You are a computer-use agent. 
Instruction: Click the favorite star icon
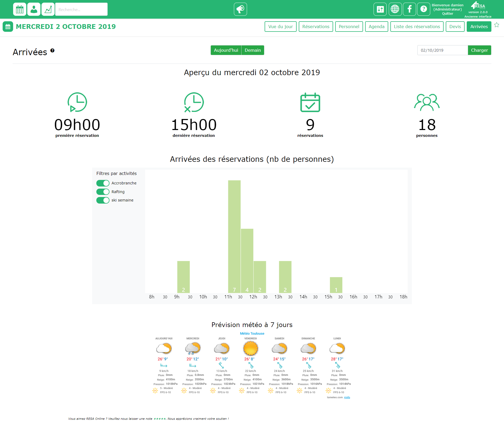(497, 25)
